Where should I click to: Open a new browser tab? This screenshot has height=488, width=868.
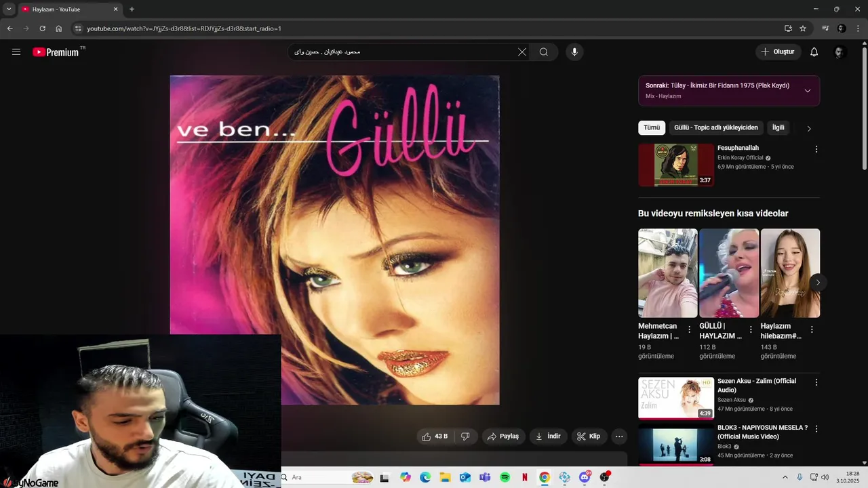[132, 9]
